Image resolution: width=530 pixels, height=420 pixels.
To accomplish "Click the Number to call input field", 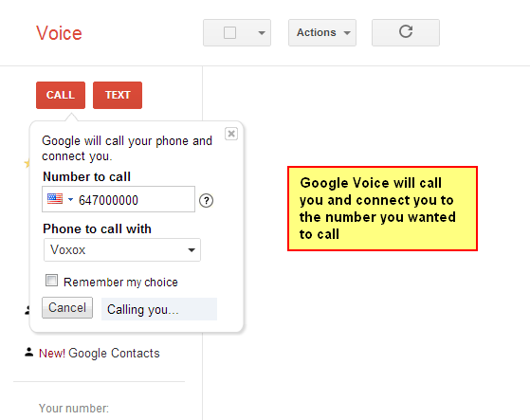I will pos(119,199).
